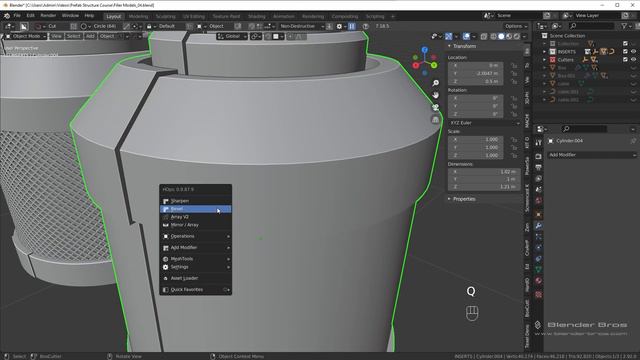Open the Edit menu

31,16
